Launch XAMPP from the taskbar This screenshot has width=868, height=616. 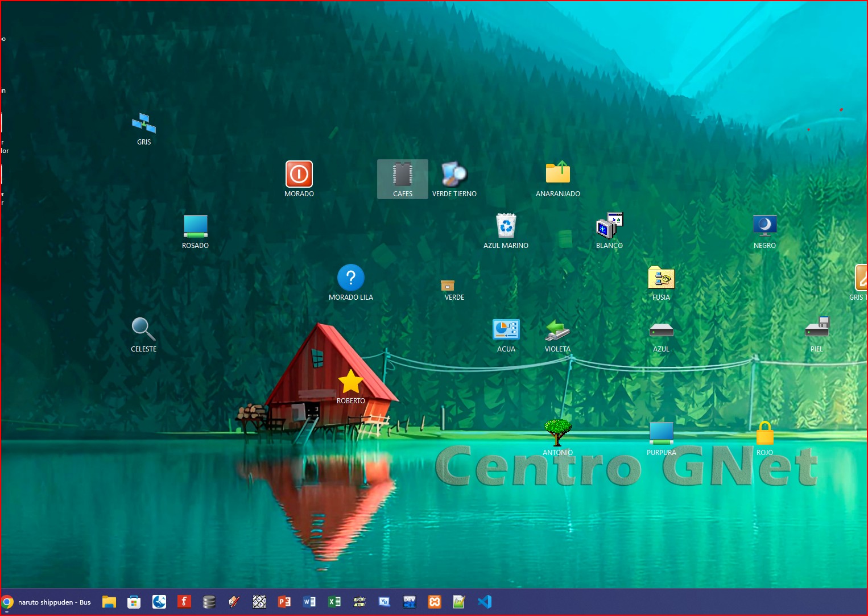(435, 602)
